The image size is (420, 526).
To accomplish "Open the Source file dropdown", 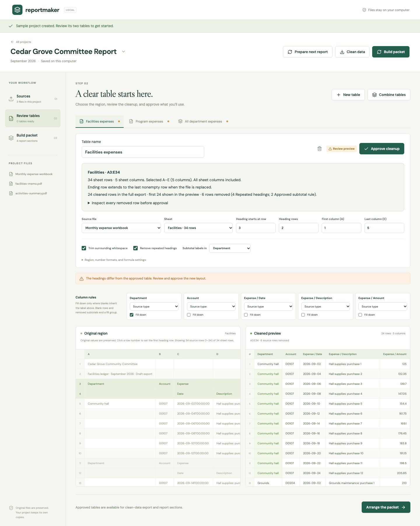I will 121,228.
